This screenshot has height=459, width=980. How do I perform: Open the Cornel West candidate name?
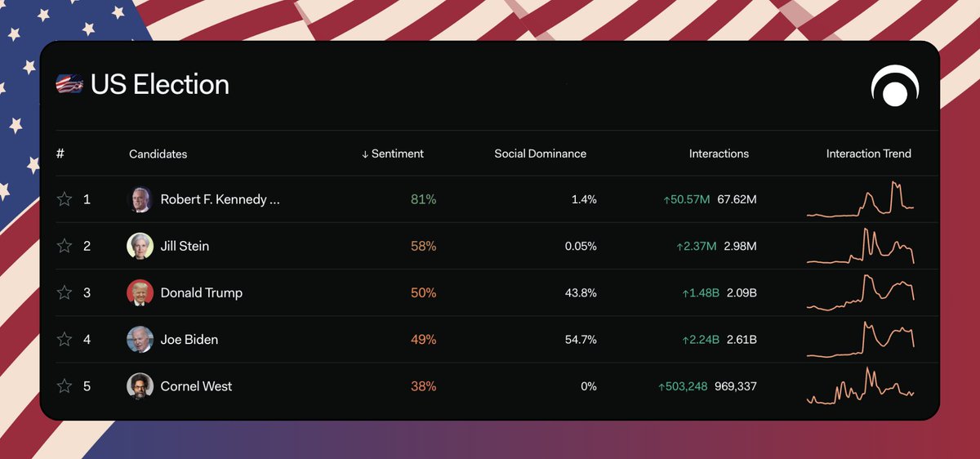coord(196,385)
